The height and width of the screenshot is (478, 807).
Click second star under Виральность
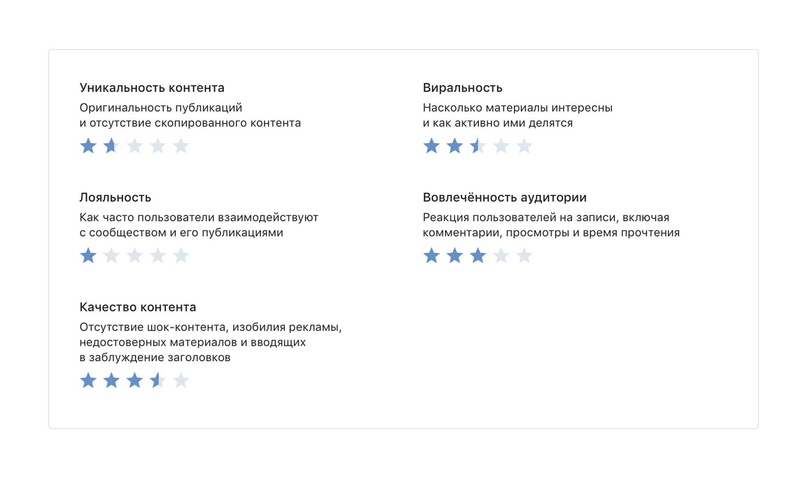pos(455,146)
